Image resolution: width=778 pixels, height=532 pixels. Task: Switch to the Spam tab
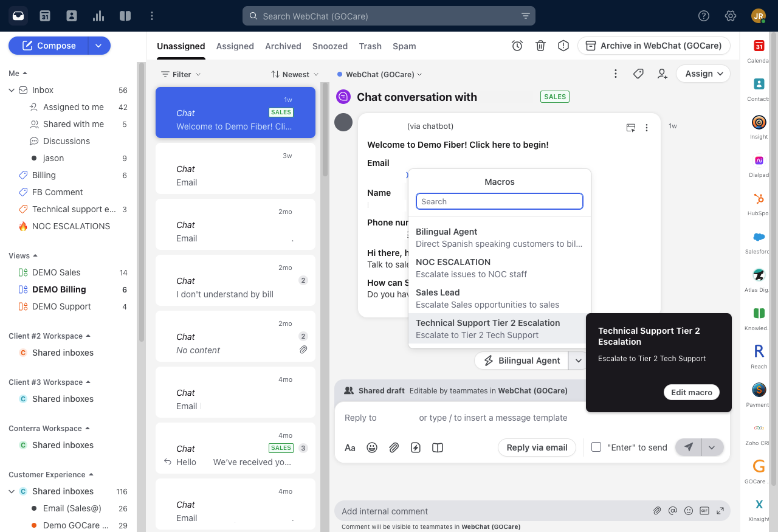click(x=404, y=46)
